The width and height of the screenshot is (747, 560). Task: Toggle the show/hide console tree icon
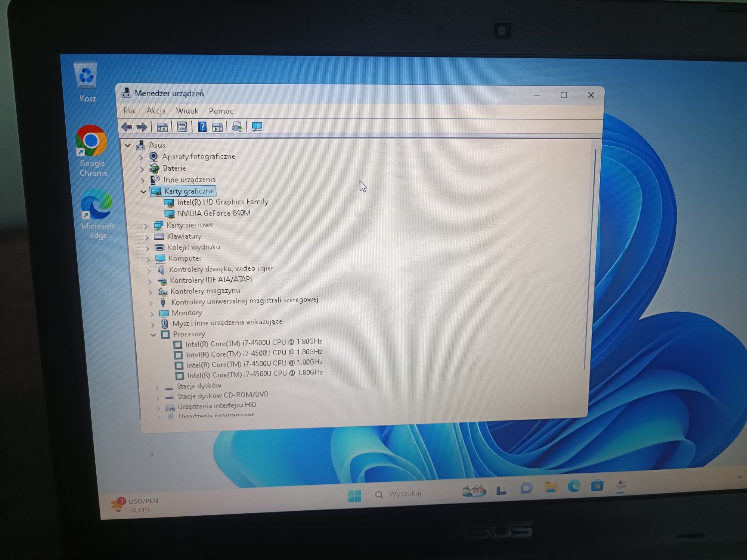point(162,127)
